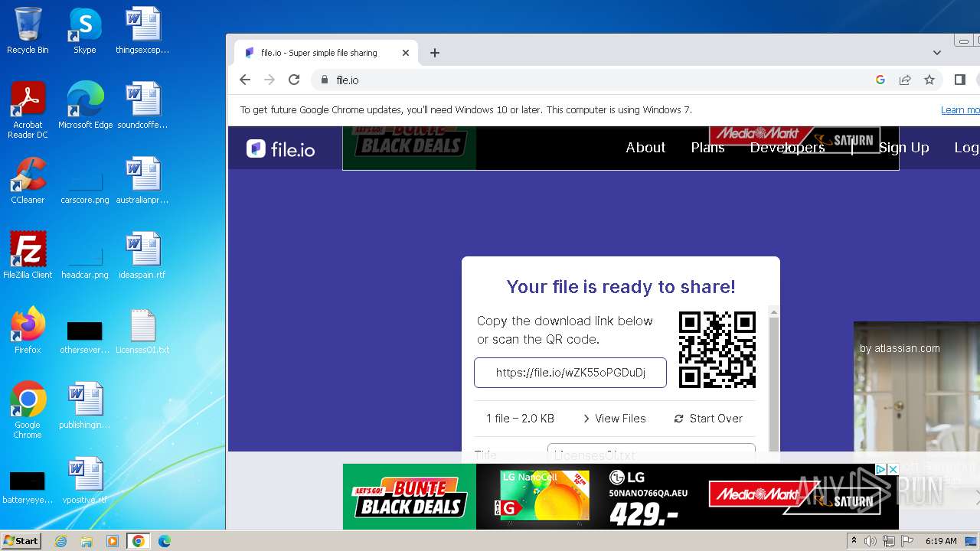Viewport: 980px width, 551px height.
Task: Open the About page
Action: pyautogui.click(x=645, y=148)
